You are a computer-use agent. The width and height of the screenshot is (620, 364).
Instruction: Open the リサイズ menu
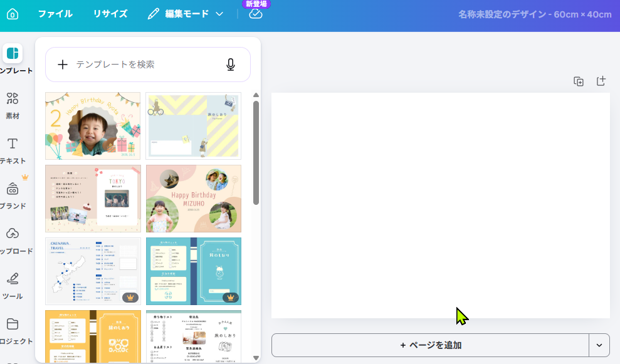point(110,14)
